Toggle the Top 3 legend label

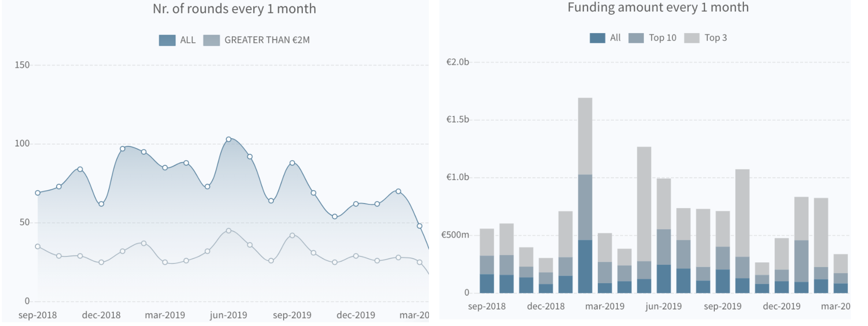pyautogui.click(x=716, y=38)
